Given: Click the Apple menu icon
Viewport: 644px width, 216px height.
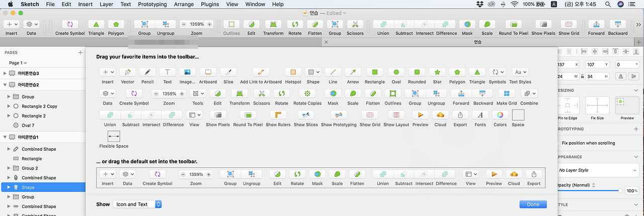Looking at the screenshot, I should pyautogui.click(x=10, y=4).
